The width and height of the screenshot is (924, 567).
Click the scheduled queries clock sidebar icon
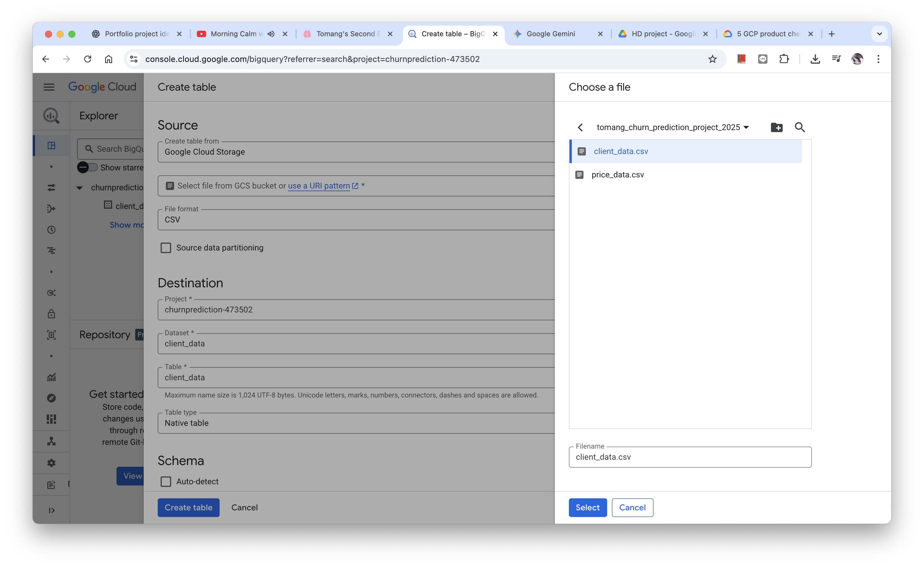[x=51, y=230]
